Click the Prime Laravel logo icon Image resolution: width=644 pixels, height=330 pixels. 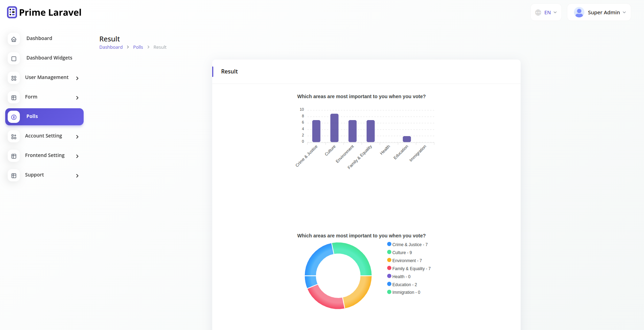(x=12, y=13)
